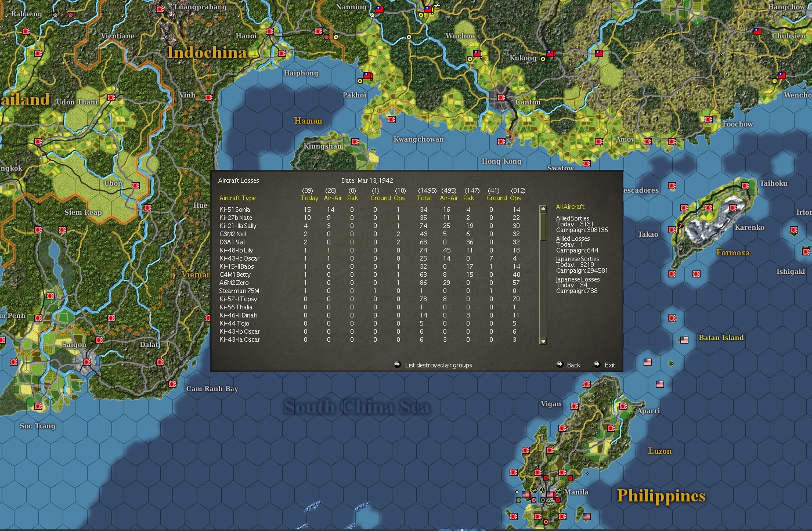Select the Ki-21-IIa Sally row
Image resolution: width=812 pixels, height=531 pixels.
[370, 226]
